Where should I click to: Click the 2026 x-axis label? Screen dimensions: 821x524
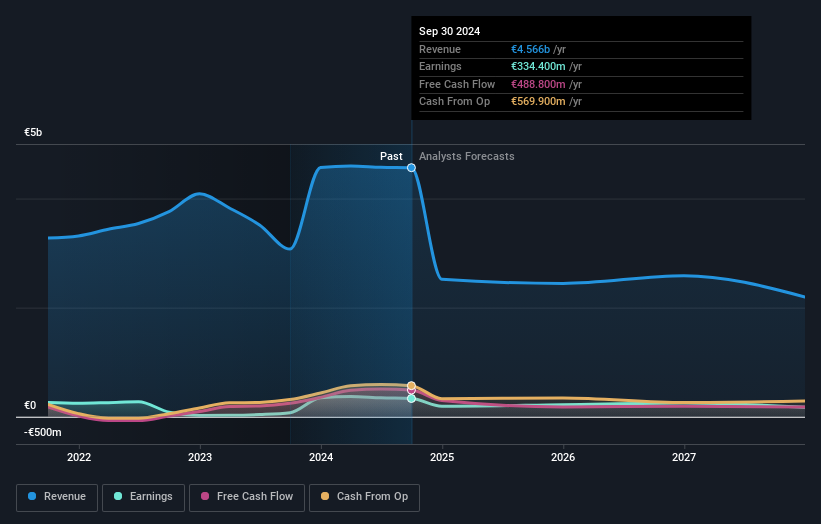[563, 458]
